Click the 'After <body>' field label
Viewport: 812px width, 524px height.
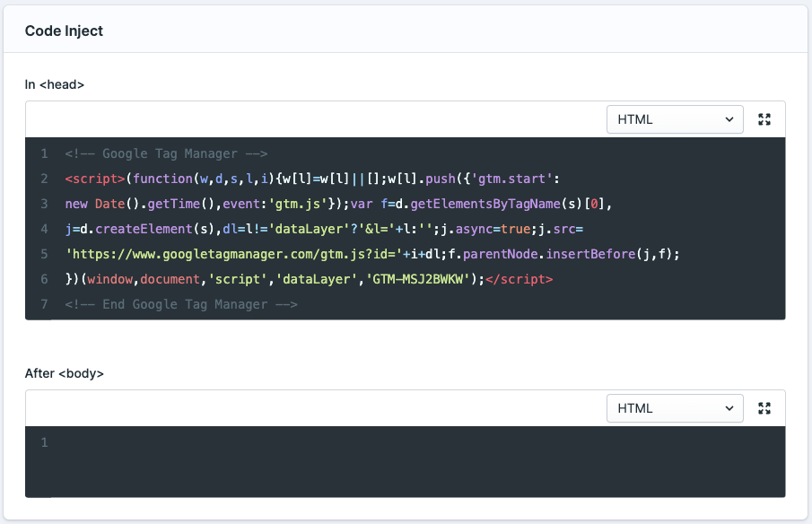(65, 373)
